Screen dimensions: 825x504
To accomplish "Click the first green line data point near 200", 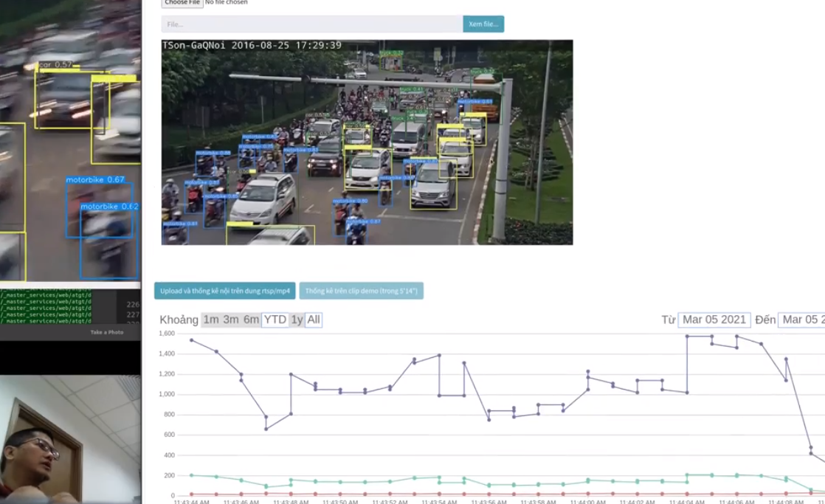I will coord(192,475).
